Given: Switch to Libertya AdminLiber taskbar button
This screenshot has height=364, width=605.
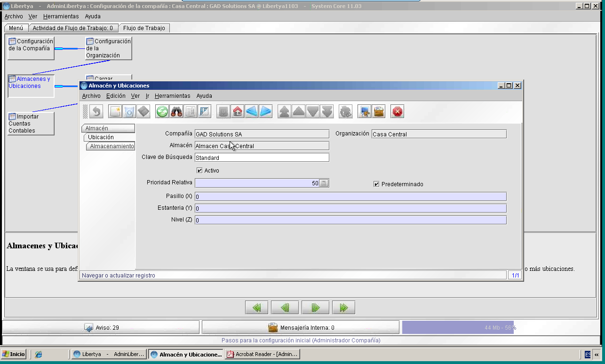Looking at the screenshot, I should pos(109,354).
